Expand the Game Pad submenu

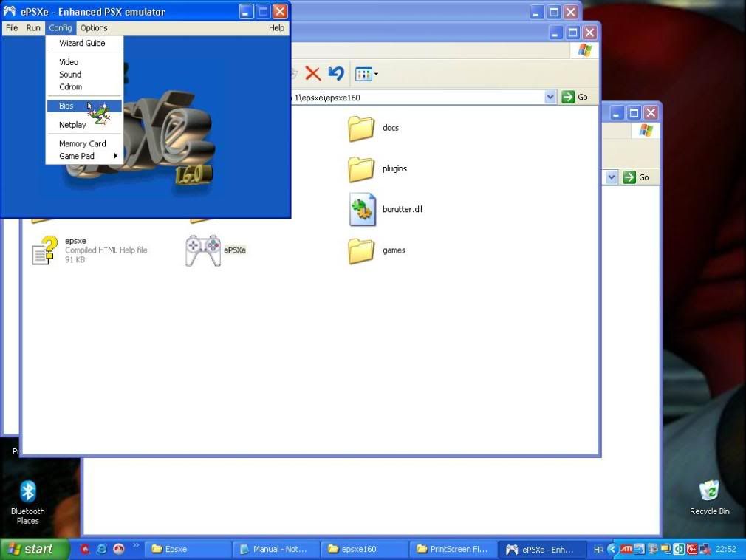(x=84, y=156)
